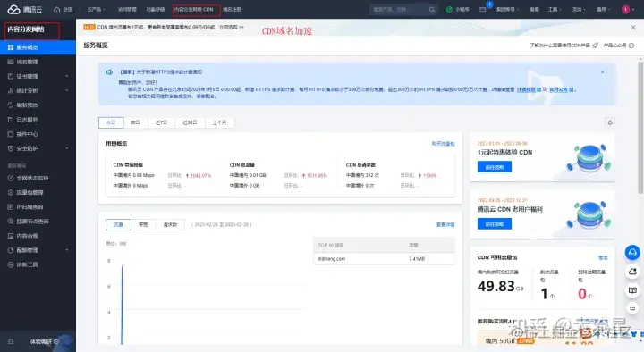
Task: Select the 昨日 time range tab
Action: 135,122
